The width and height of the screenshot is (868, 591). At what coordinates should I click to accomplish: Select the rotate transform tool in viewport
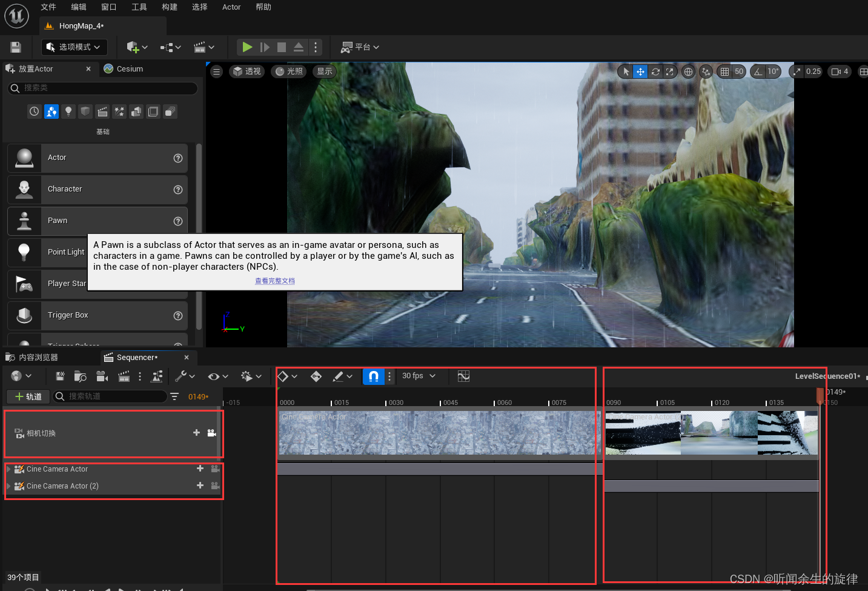[x=655, y=72]
